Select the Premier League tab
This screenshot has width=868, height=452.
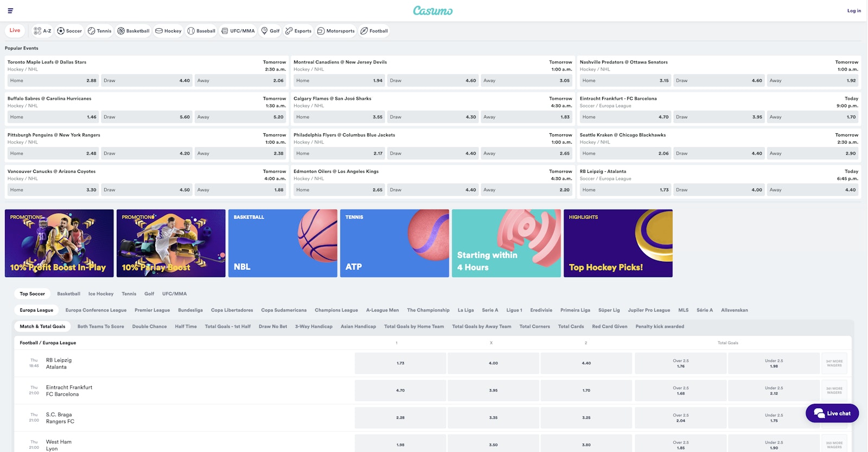(x=152, y=310)
